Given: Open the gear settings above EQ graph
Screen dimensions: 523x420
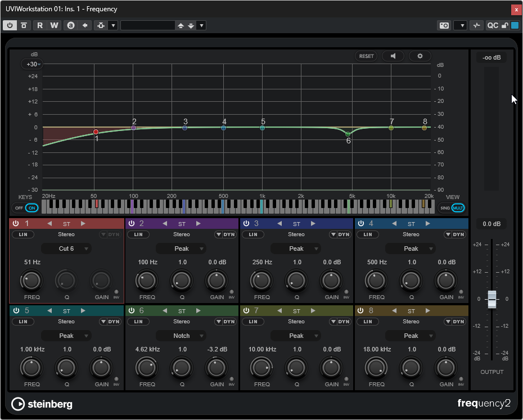Looking at the screenshot, I should click(x=420, y=56).
